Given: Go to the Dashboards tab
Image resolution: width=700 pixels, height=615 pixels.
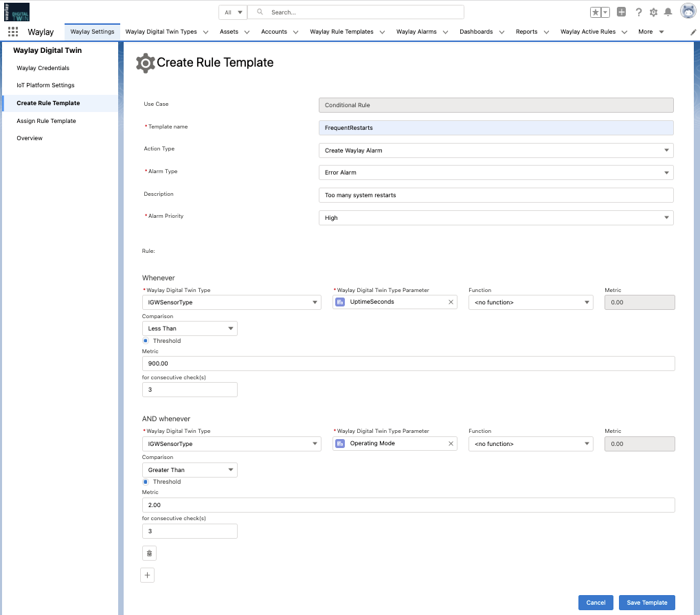Looking at the screenshot, I should point(476,32).
